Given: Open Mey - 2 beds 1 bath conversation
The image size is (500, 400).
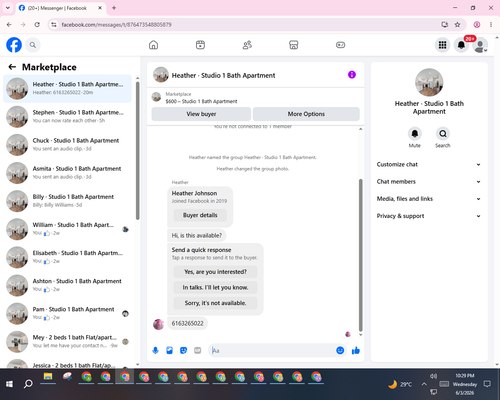Looking at the screenshot, I should [x=67, y=342].
